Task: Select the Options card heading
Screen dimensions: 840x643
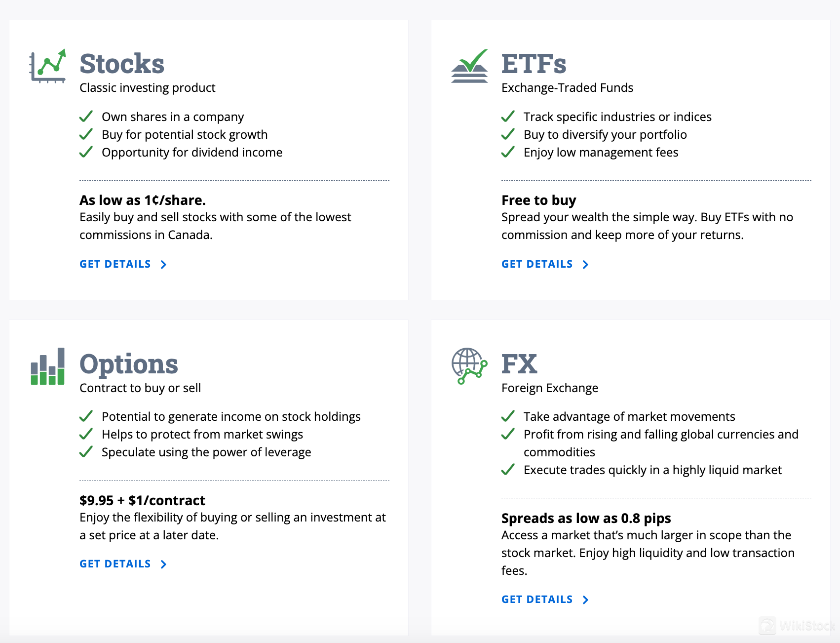Action: pyautogui.click(x=129, y=364)
